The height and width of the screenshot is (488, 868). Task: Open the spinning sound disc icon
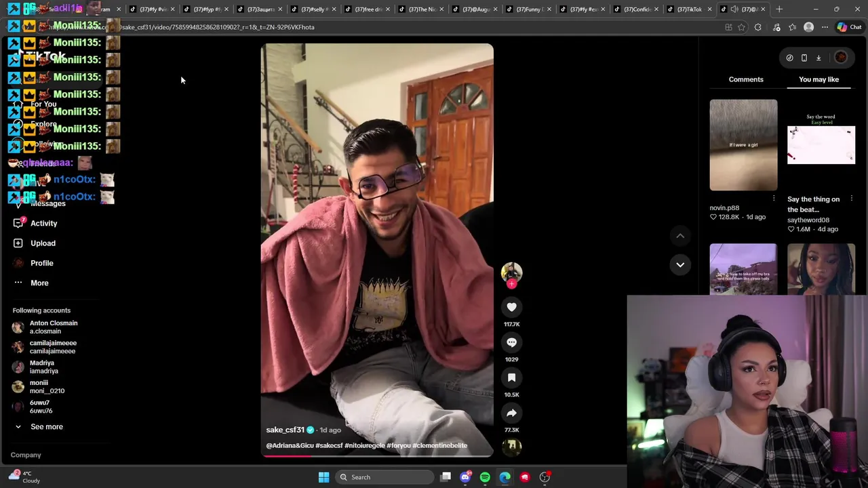511,446
